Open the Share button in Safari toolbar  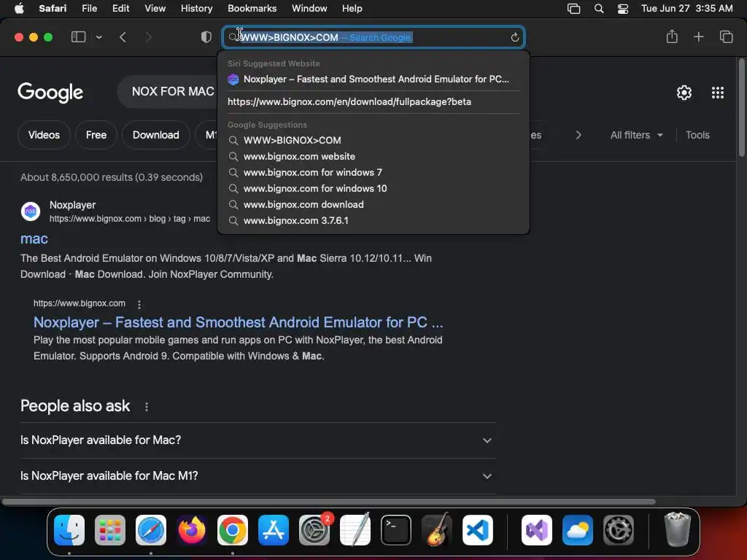point(672,36)
